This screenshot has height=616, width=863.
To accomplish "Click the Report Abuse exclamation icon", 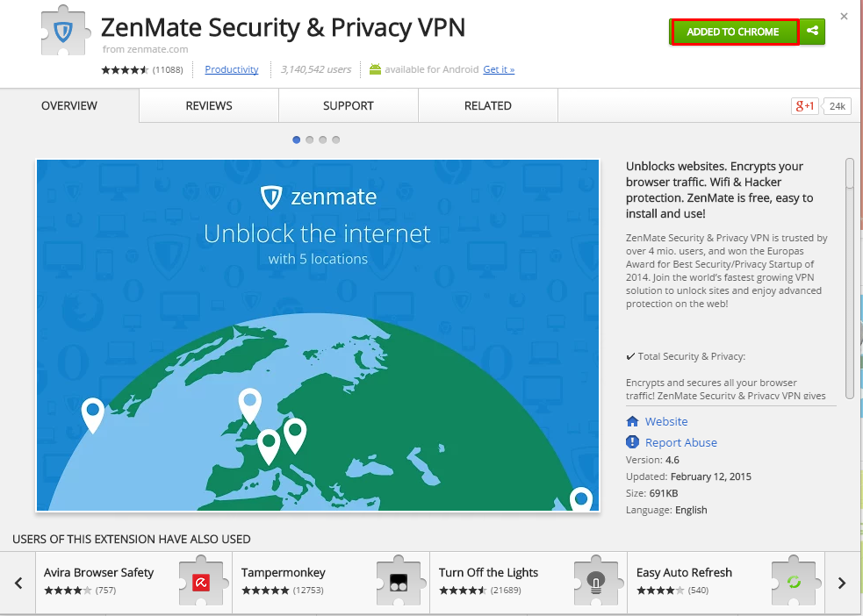I will click(x=632, y=441).
